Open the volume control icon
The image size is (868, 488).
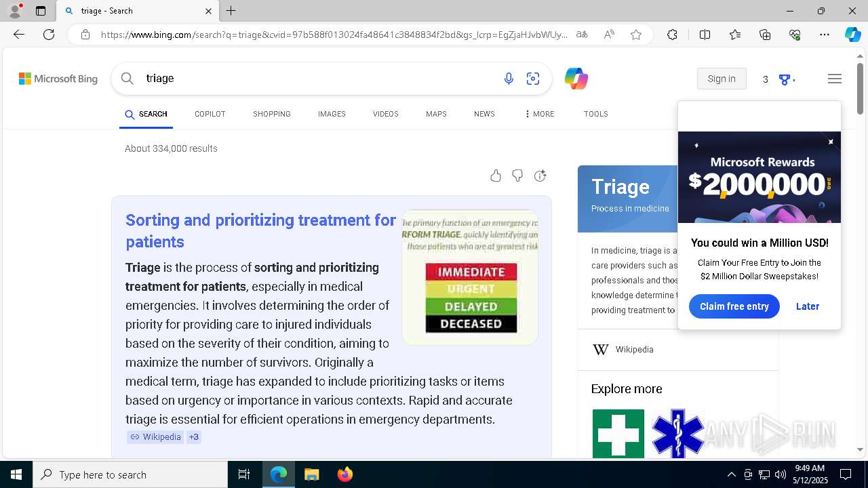coord(781,474)
